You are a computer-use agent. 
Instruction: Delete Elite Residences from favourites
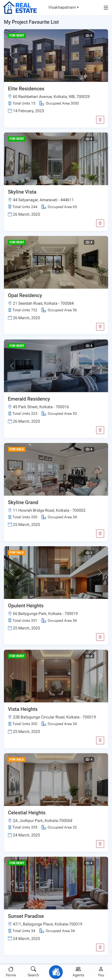pos(100,120)
